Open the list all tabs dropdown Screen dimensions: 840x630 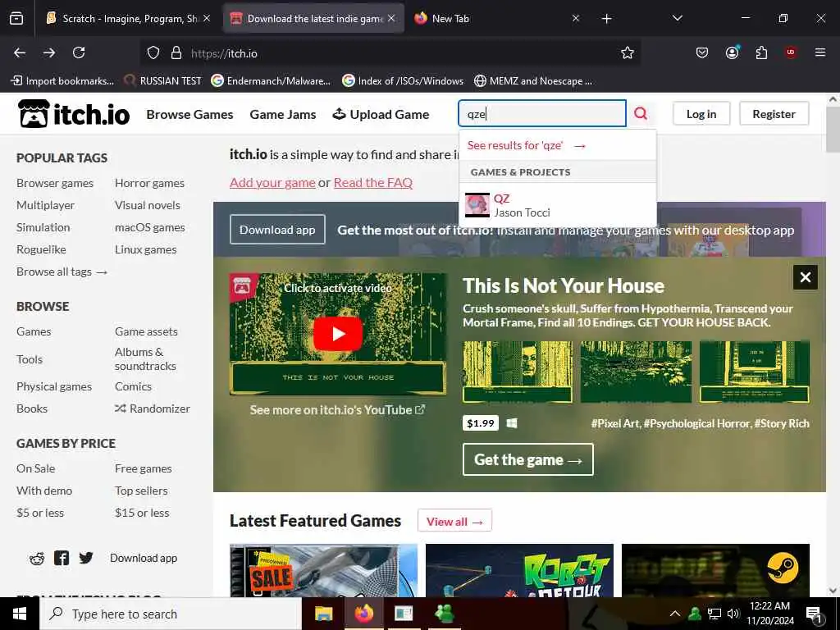[678, 18]
